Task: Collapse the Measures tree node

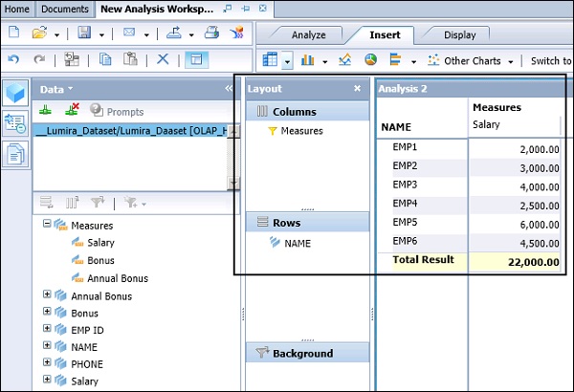Action: point(47,226)
